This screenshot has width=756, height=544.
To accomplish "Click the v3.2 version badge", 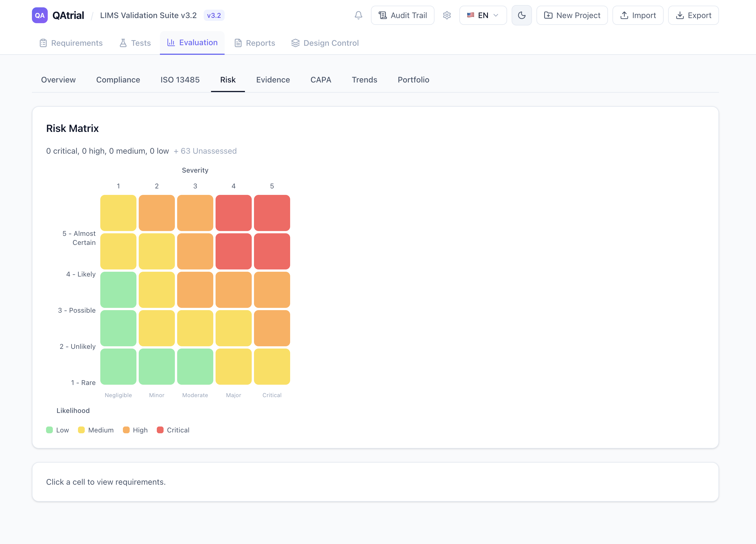I will click(214, 15).
